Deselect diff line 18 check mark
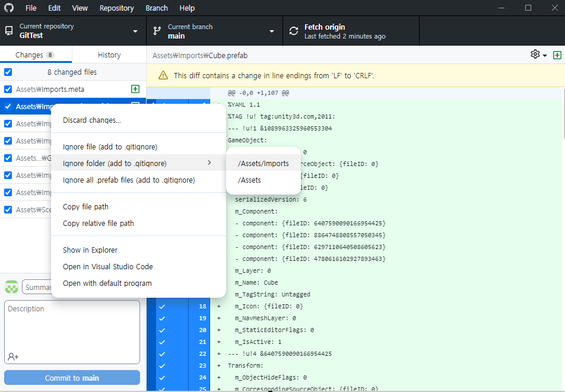The width and height of the screenshot is (565, 392). point(162,307)
